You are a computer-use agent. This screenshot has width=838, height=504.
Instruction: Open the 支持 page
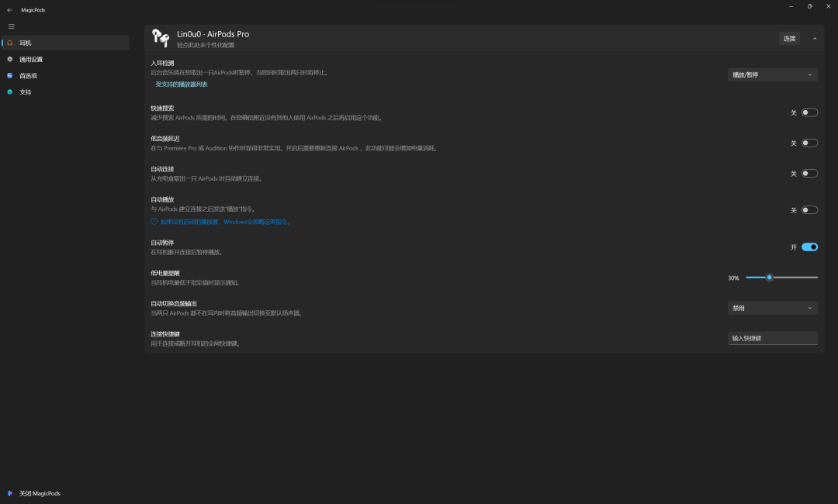tap(65, 92)
